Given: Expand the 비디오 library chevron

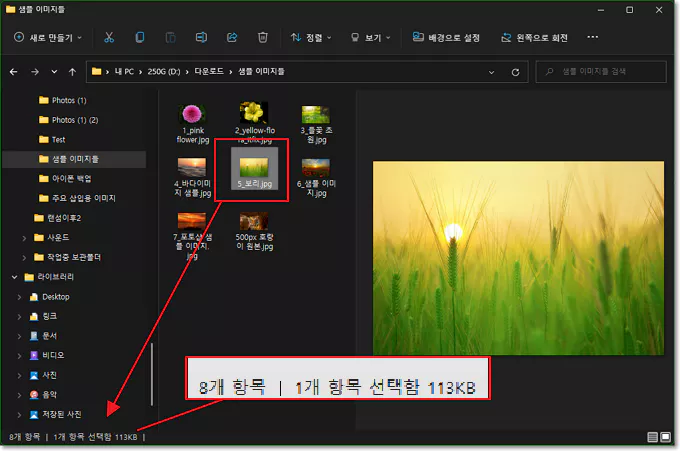Looking at the screenshot, I should tap(20, 356).
